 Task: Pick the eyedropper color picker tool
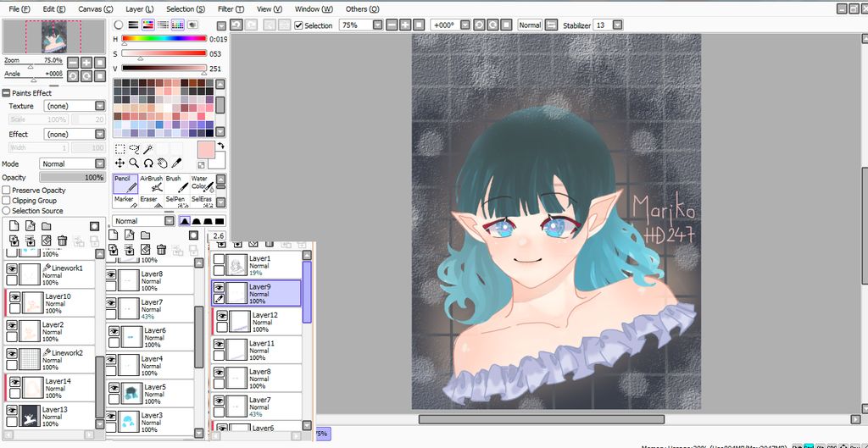pos(176,163)
